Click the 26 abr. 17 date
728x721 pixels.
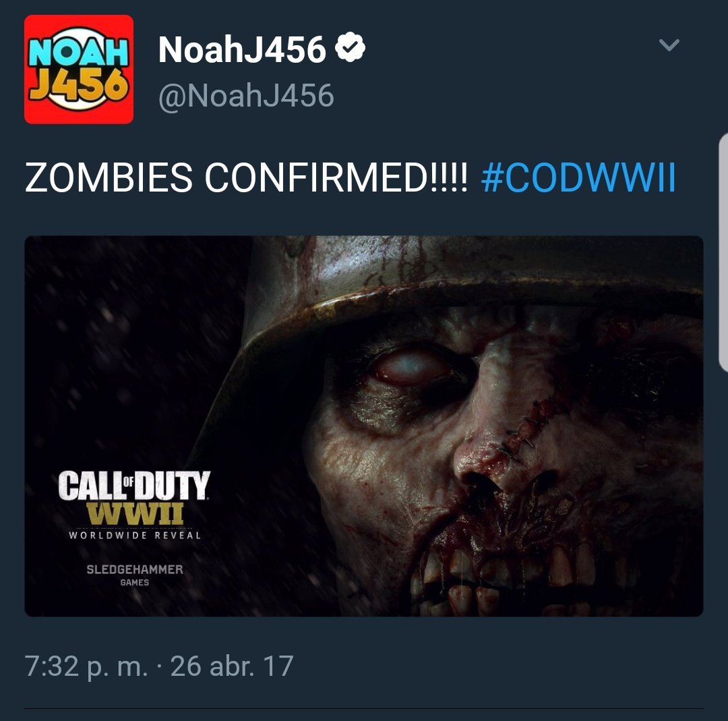tap(232, 666)
